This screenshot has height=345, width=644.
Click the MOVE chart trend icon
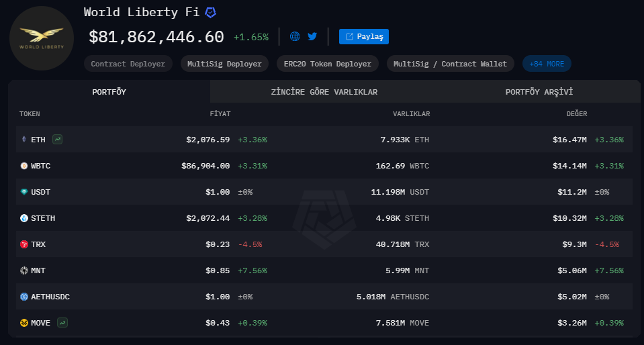tap(62, 323)
